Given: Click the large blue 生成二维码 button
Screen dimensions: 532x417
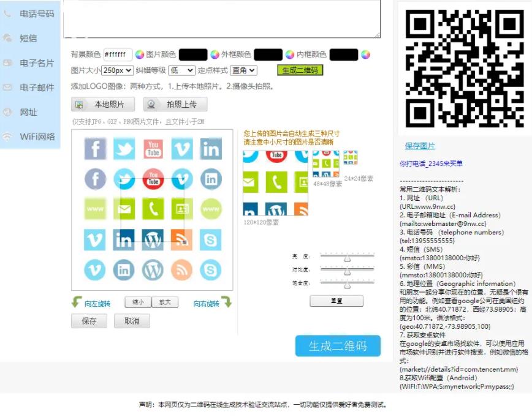Looking at the screenshot, I should (x=338, y=346).
